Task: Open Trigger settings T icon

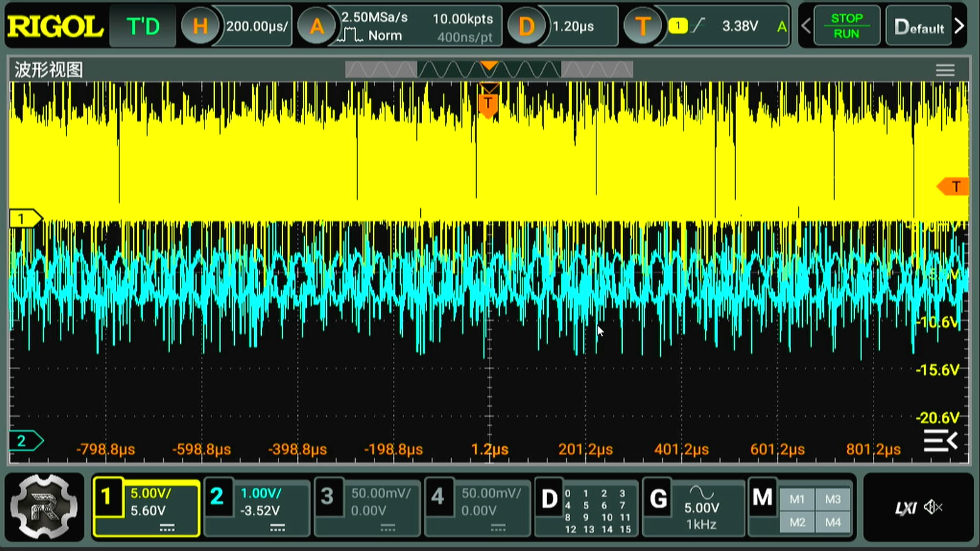Action: click(x=643, y=26)
